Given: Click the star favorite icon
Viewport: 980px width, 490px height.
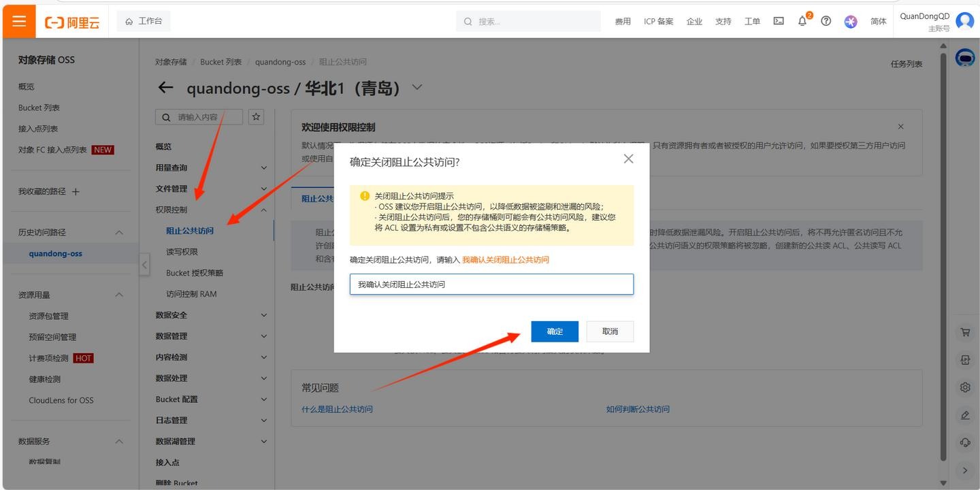Looking at the screenshot, I should pyautogui.click(x=257, y=117).
